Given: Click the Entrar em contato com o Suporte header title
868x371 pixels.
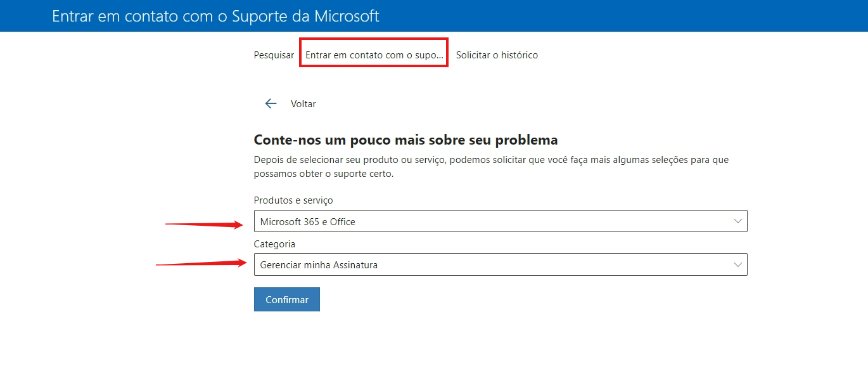Looking at the screenshot, I should pos(215,16).
